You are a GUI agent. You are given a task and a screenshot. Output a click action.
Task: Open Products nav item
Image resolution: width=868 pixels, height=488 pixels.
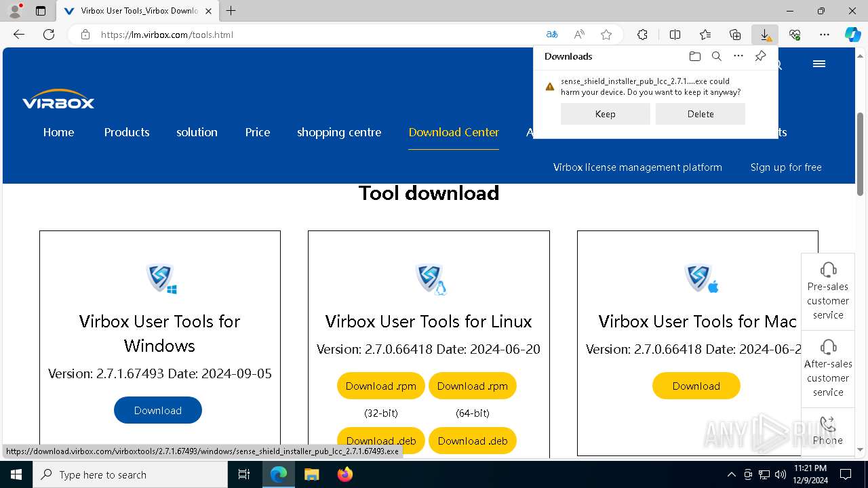127,132
